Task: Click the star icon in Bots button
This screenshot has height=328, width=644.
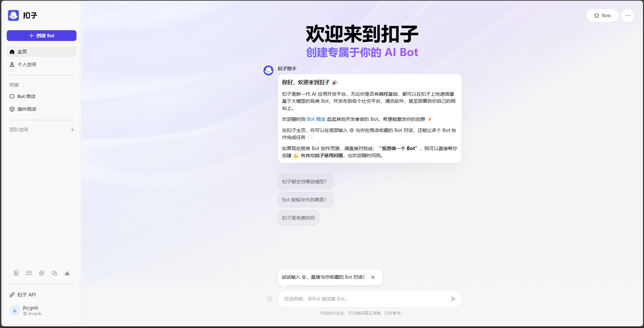Action: 597,15
